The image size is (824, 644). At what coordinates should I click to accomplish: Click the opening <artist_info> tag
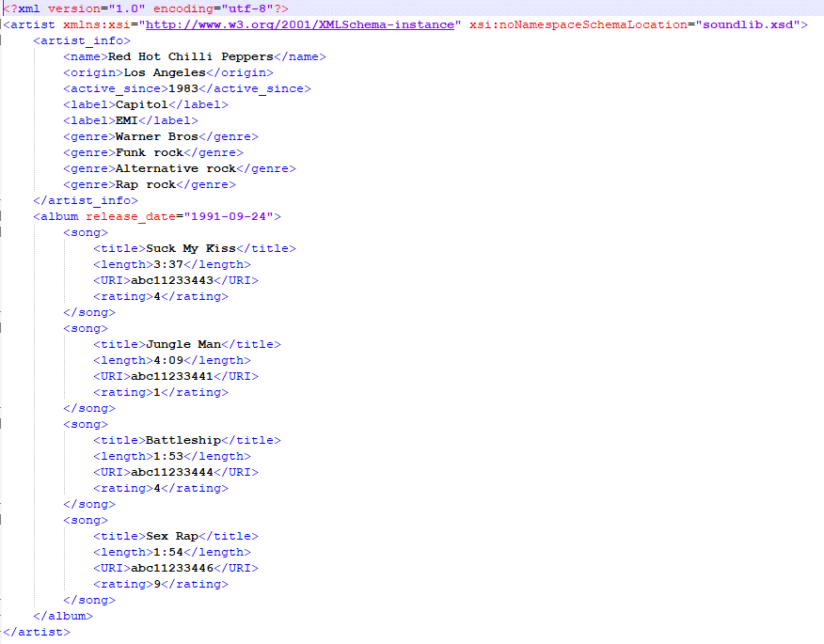point(82,41)
